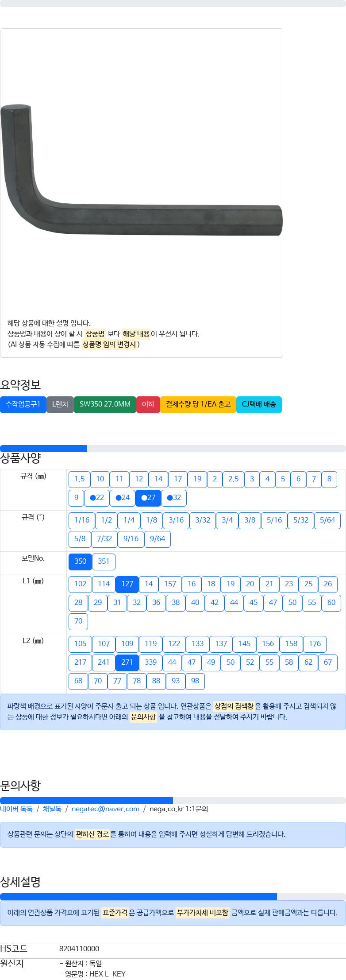Viewport: 346px width, 980px height.
Task: Click the 상세설명 progress bar
Action: click(173, 897)
